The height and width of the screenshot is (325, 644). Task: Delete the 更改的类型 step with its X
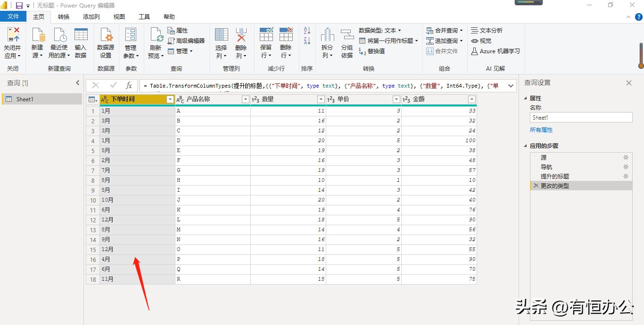(536, 186)
